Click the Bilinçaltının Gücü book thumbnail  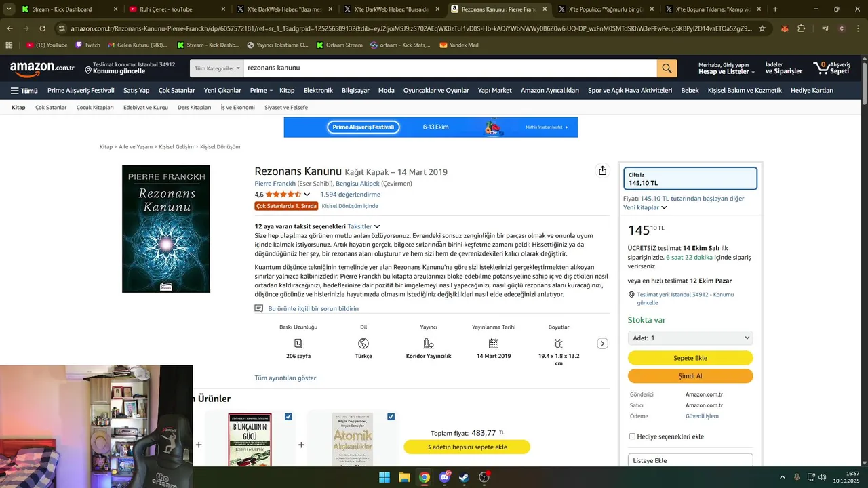click(x=250, y=439)
